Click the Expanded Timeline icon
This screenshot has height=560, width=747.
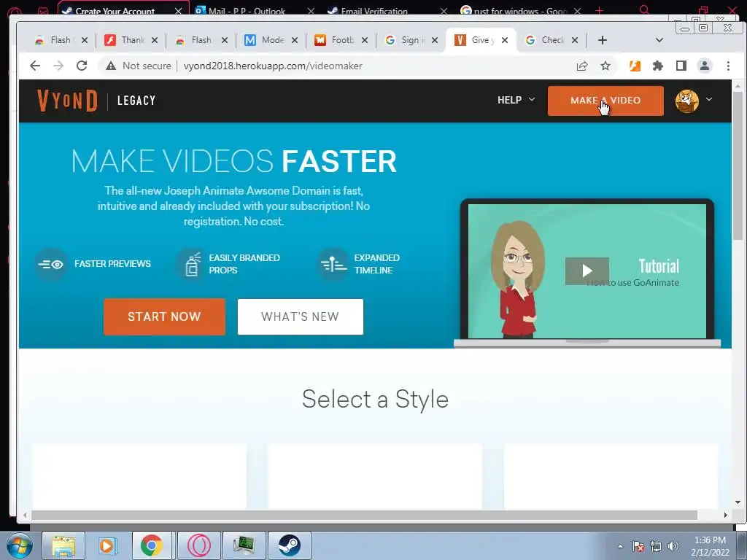pos(333,264)
